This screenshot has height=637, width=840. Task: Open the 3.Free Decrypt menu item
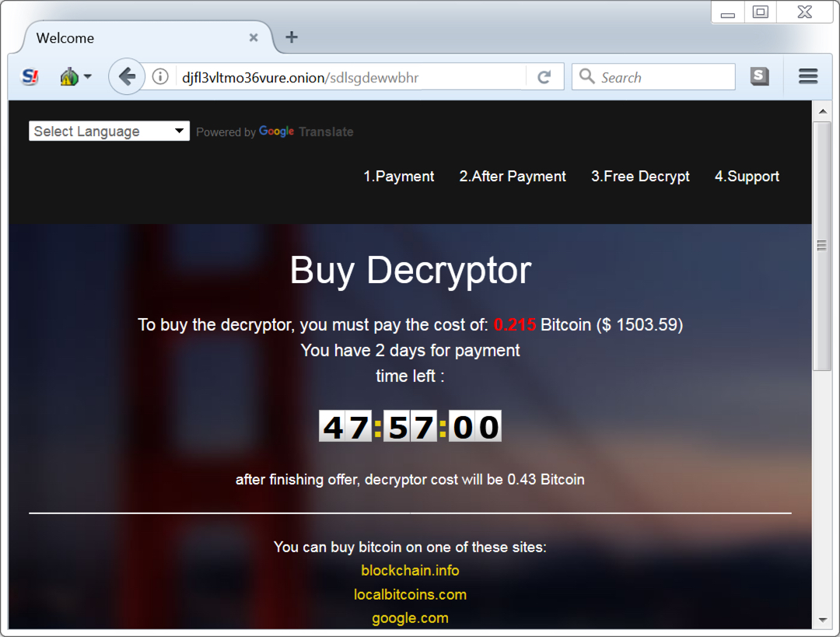tap(640, 177)
